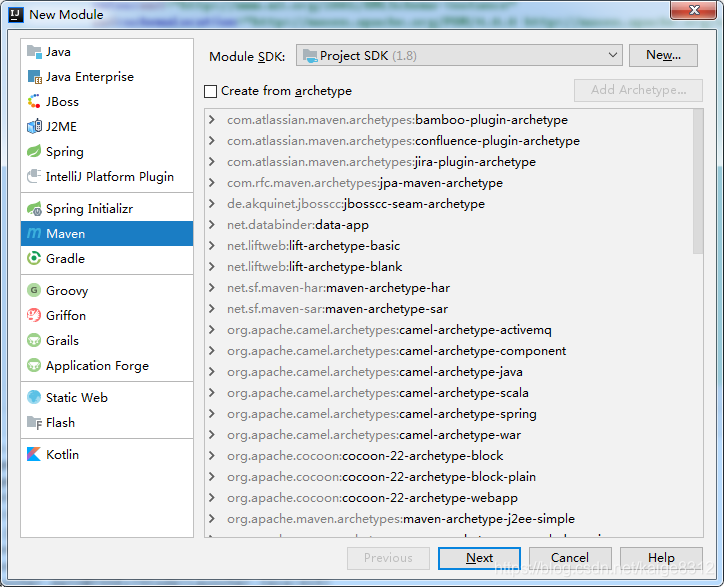Image resolution: width=724 pixels, height=587 pixels.
Task: Expand lift-archetype-blank entry
Action: [212, 266]
